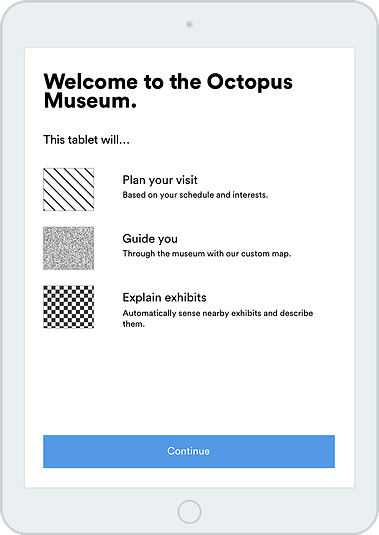Click the word 'them.' under Explain exhibits
Screen dimensions: 379x535
tap(133, 324)
